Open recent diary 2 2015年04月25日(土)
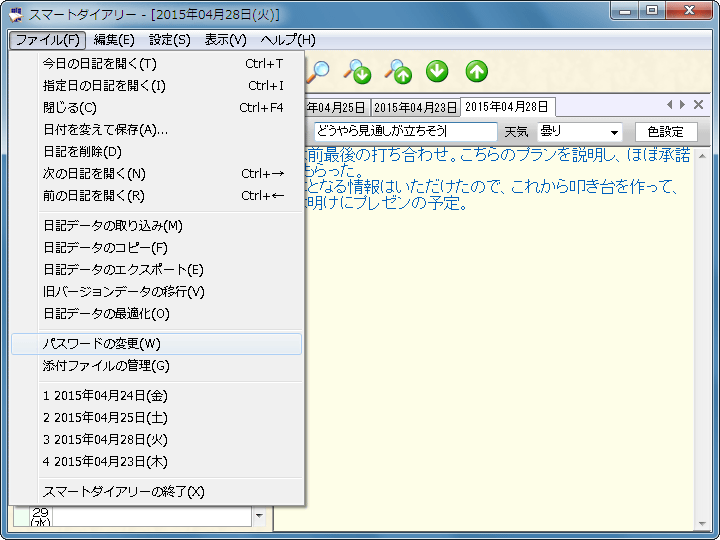This screenshot has height=540, width=720. [x=157, y=418]
